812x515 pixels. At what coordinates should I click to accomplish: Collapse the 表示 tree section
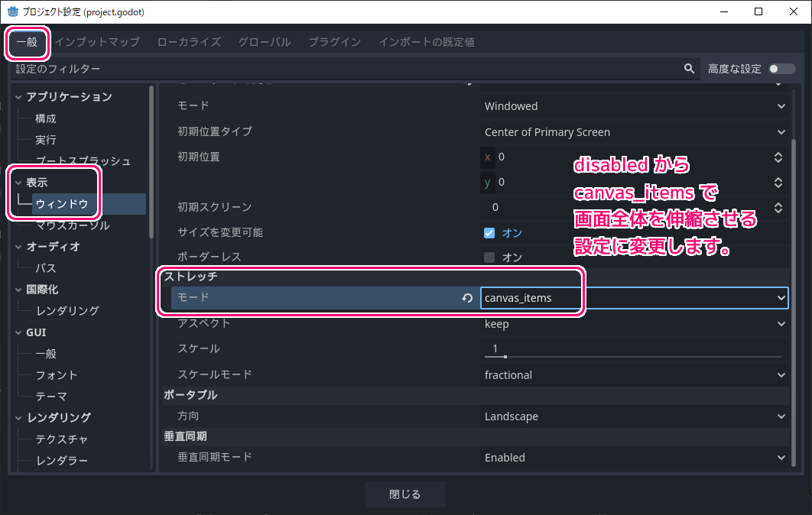coord(18,182)
